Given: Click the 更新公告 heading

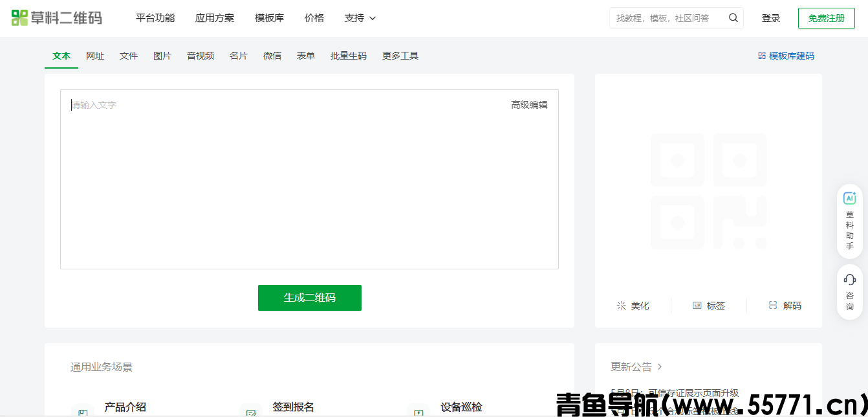Looking at the screenshot, I should 631,366.
